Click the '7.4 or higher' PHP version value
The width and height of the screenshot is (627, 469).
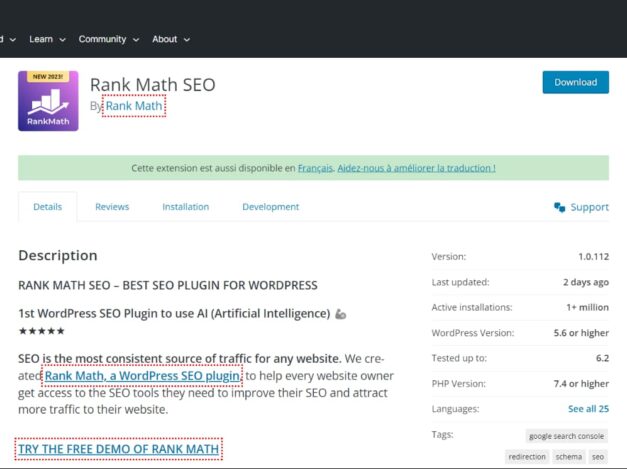[x=581, y=384]
